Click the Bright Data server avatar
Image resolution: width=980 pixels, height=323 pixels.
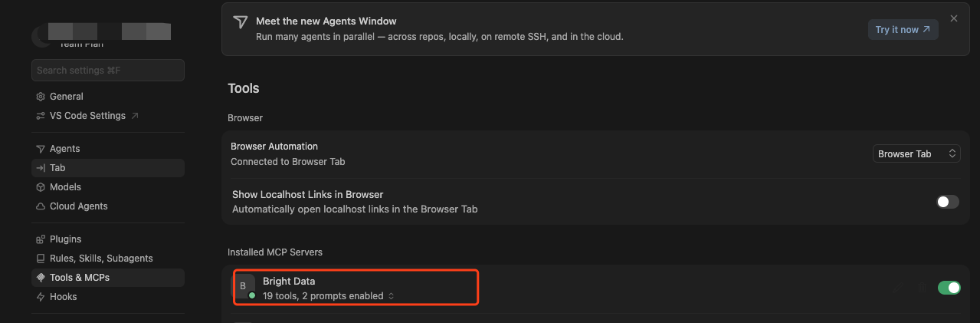coord(244,286)
